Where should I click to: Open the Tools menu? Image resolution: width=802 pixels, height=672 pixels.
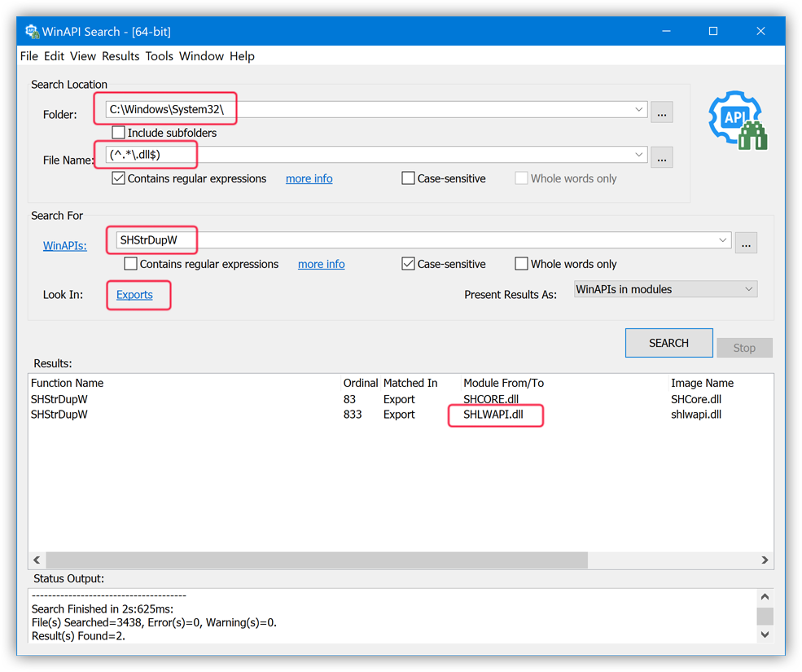coord(159,56)
